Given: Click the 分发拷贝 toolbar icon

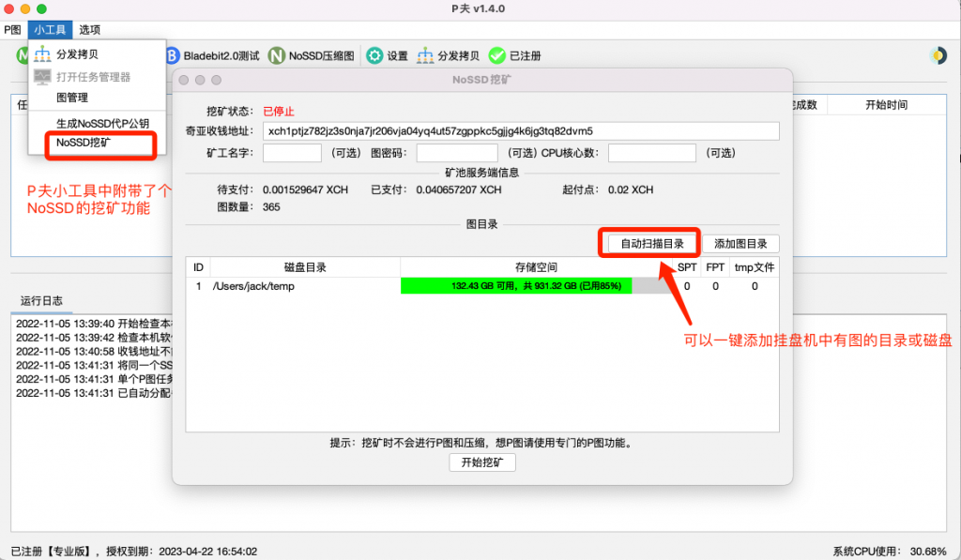Looking at the screenshot, I should click(425, 56).
